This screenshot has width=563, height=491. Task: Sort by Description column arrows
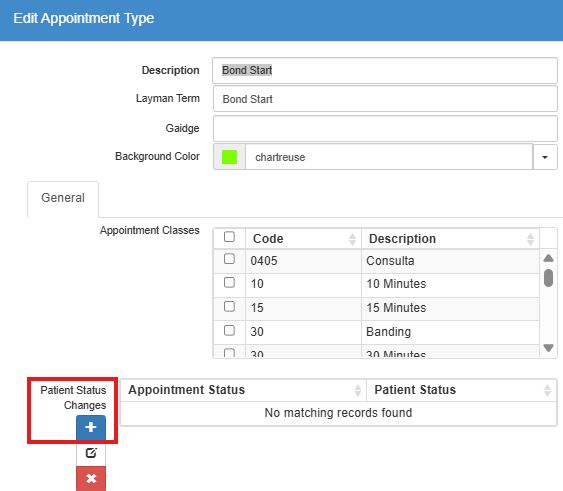[530, 239]
